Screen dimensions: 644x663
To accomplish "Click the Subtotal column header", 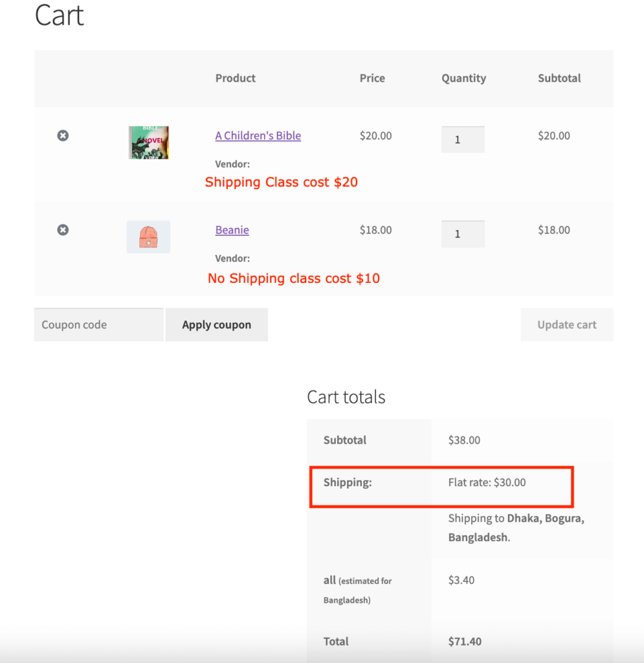I will pyautogui.click(x=559, y=78).
